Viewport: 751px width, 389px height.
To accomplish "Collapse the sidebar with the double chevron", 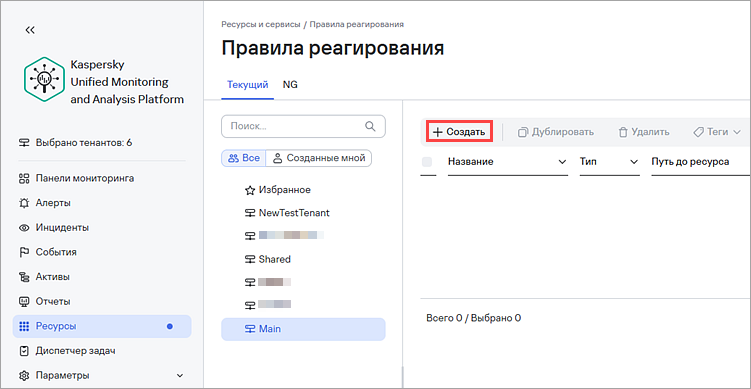I will [x=30, y=30].
